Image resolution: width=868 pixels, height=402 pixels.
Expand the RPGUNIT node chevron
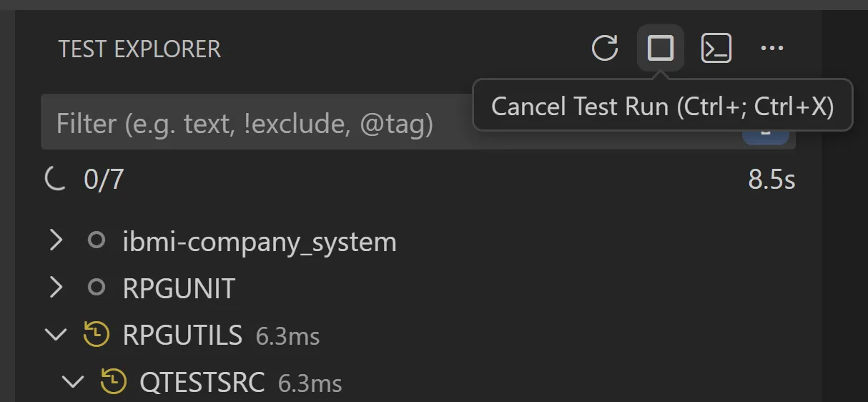(56, 288)
